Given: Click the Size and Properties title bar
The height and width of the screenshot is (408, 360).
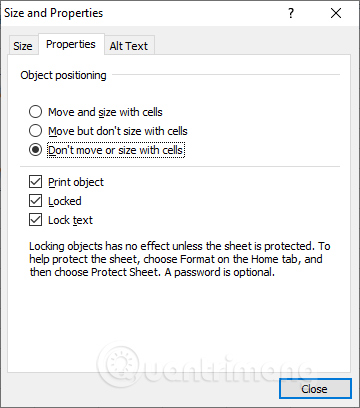Looking at the screenshot, I should tap(143, 13).
